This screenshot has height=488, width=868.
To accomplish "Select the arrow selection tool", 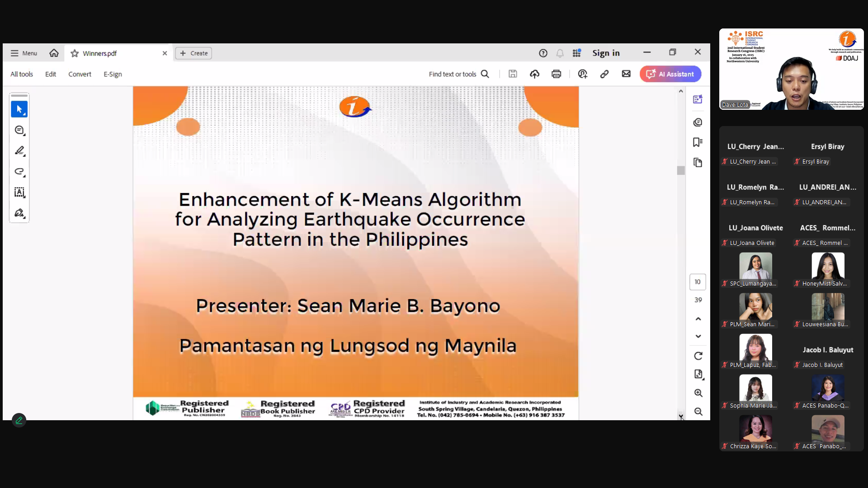I will click(19, 109).
